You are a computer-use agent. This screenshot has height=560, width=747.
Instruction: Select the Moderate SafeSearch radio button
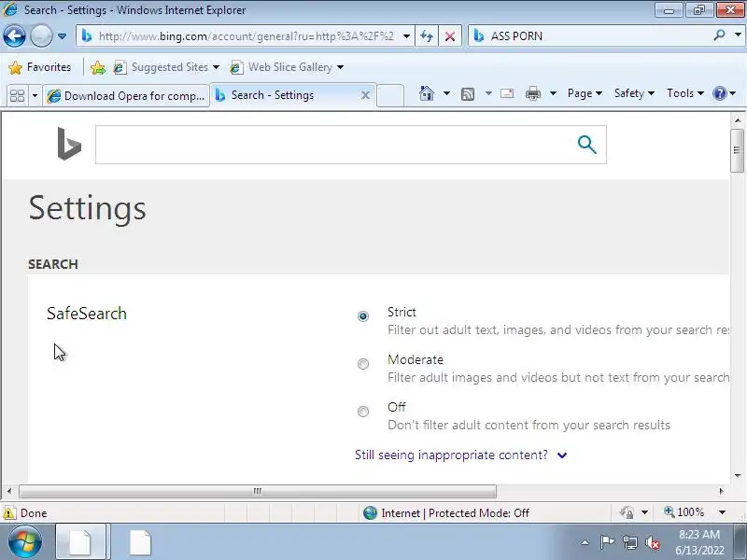(x=363, y=364)
